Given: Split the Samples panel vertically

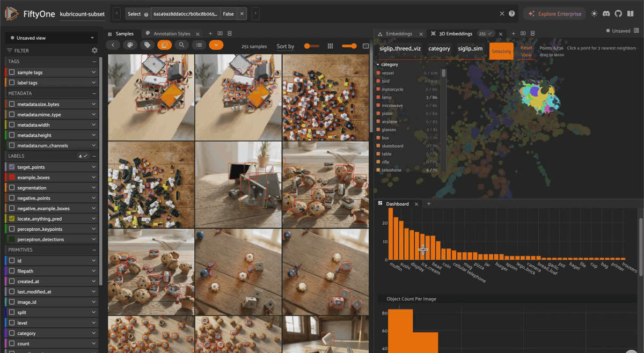Looking at the screenshot, I should pyautogui.click(x=230, y=33).
